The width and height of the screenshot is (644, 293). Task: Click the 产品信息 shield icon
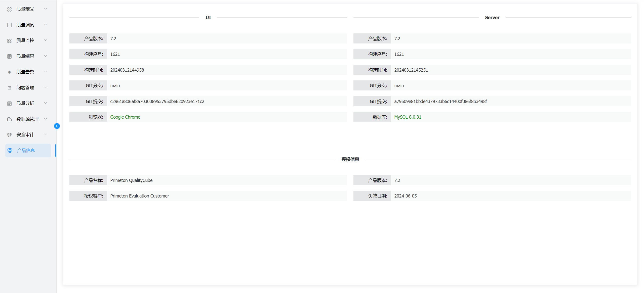tap(10, 151)
